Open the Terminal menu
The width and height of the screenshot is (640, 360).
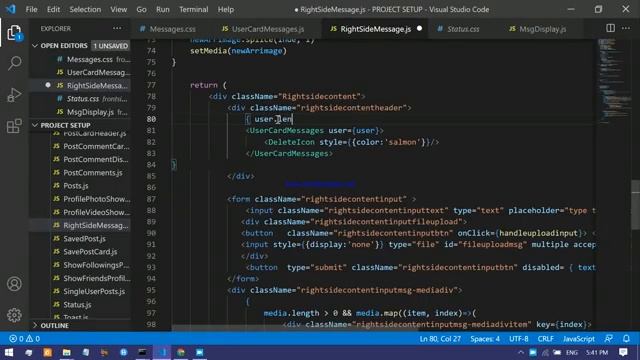(193, 9)
